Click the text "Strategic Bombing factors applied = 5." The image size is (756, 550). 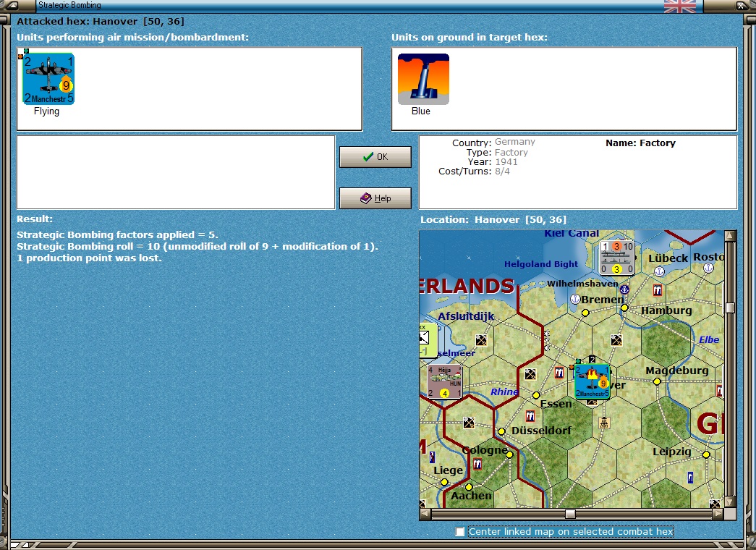tap(118, 235)
